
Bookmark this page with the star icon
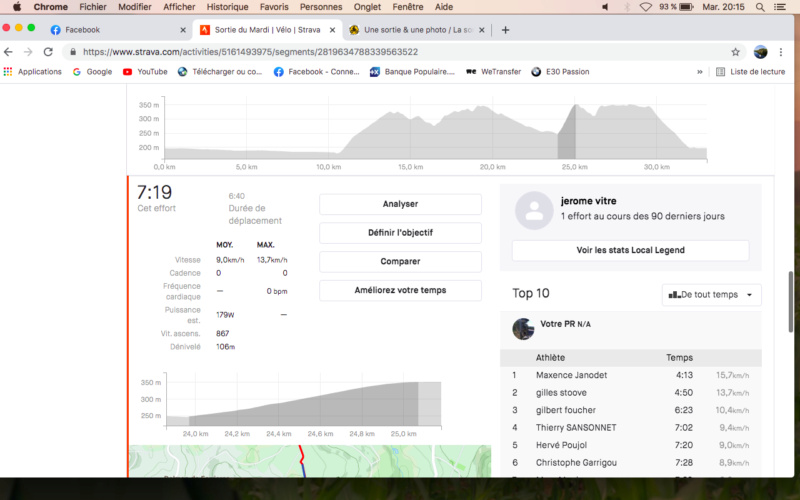tap(735, 52)
